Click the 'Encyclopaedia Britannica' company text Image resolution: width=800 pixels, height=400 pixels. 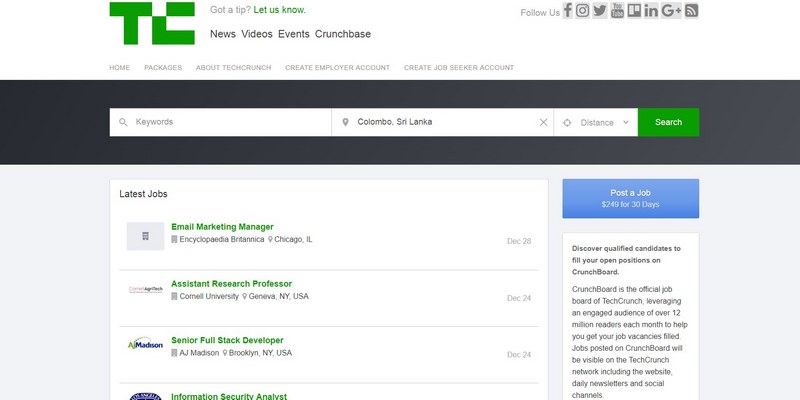[x=222, y=239]
